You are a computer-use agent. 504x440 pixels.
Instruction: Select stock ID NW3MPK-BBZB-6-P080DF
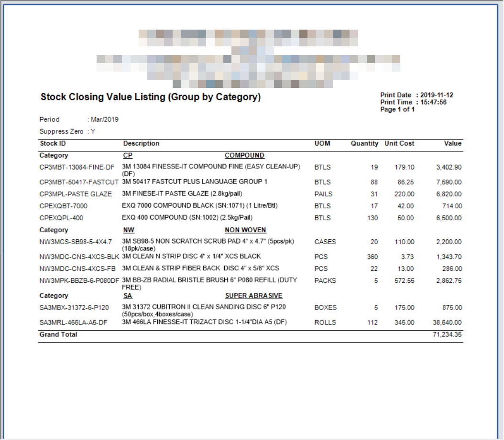coord(79,281)
